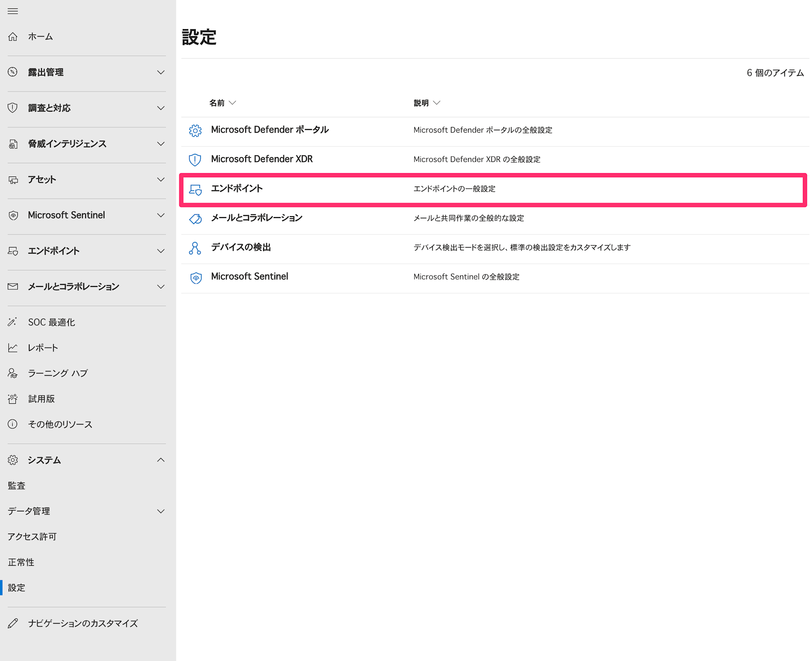812x661 pixels.
Task: Collapse the システム section chevron
Action: click(x=161, y=460)
